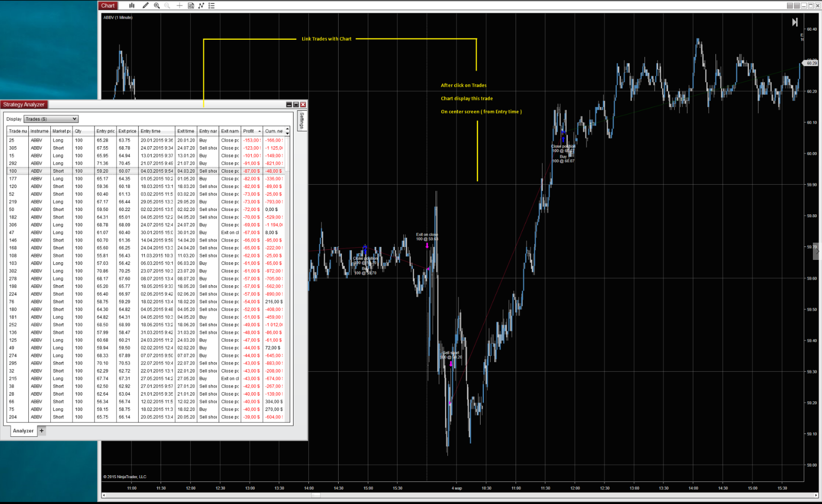
Task: Choose the crosshair cursor tool
Action: tap(179, 6)
